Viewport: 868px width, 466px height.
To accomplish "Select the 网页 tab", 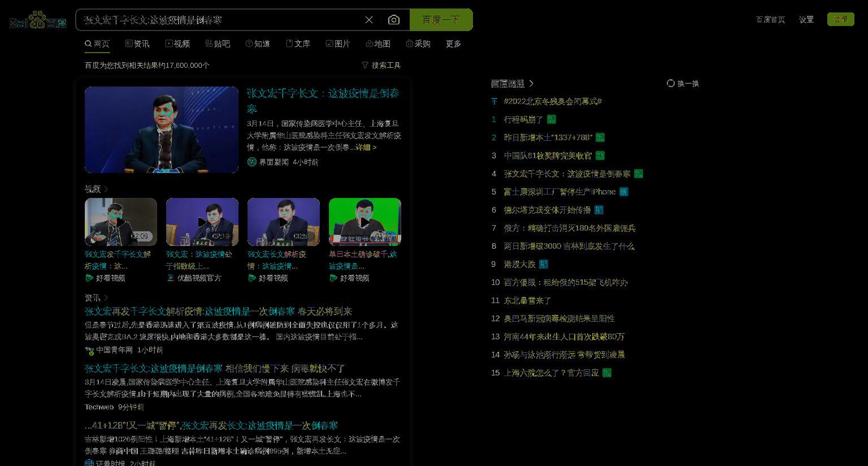I will 97,44.
